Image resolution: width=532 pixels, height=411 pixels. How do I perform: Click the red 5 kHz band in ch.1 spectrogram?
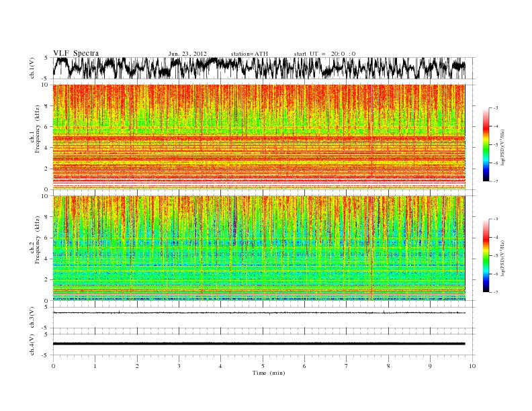click(259, 138)
